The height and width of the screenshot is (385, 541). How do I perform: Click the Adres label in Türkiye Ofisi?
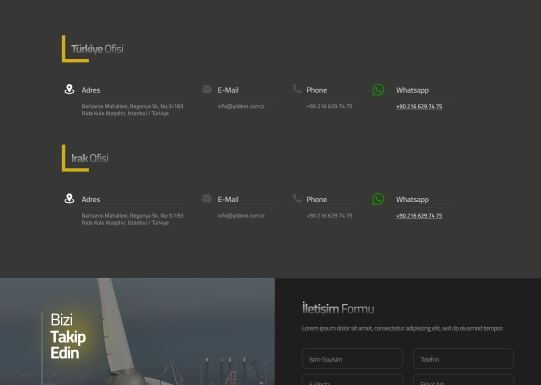point(91,90)
